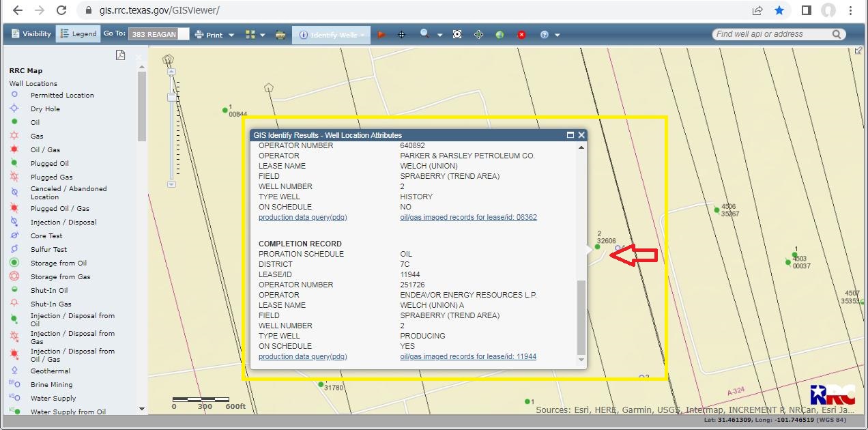Click oil well 1 00844 on map
Screen dimensions: 868x430
coord(225,110)
